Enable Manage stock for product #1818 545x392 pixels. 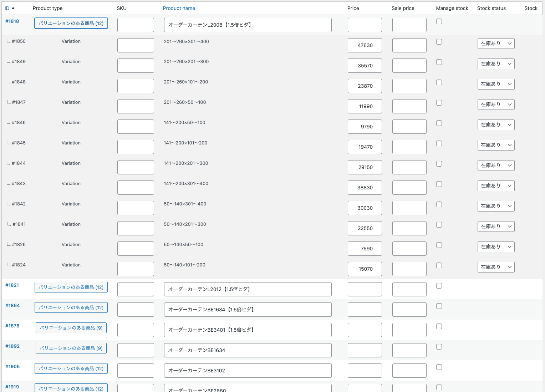439,21
